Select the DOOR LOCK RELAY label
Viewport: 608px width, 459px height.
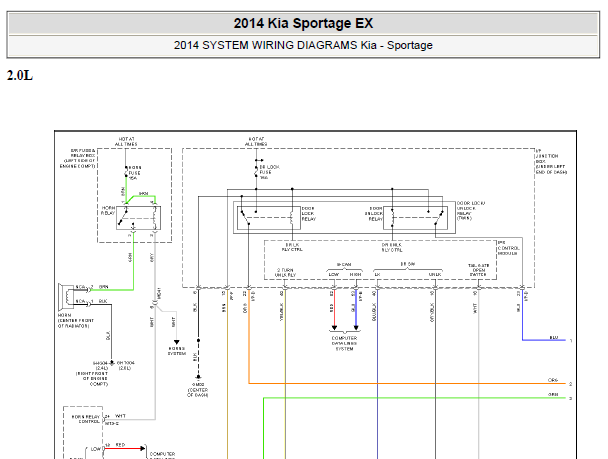point(309,214)
